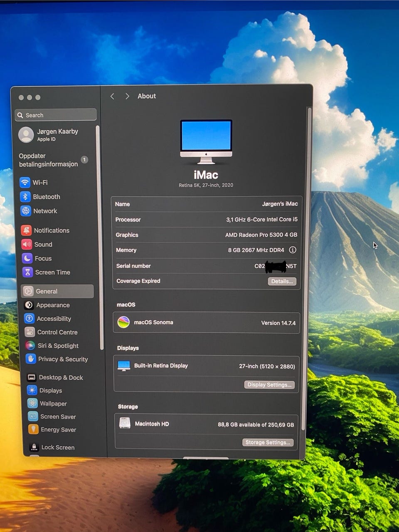Click the large iMac title under the computer image
Viewport: 399px width, 532px height.
click(206, 175)
